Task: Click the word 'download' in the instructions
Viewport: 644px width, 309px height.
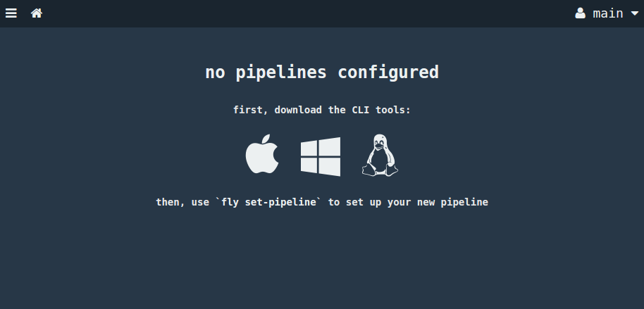Action: tap(298, 110)
